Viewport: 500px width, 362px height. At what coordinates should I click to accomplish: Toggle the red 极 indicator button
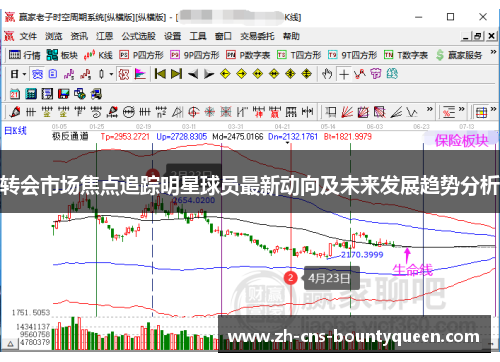pyautogui.click(x=124, y=74)
